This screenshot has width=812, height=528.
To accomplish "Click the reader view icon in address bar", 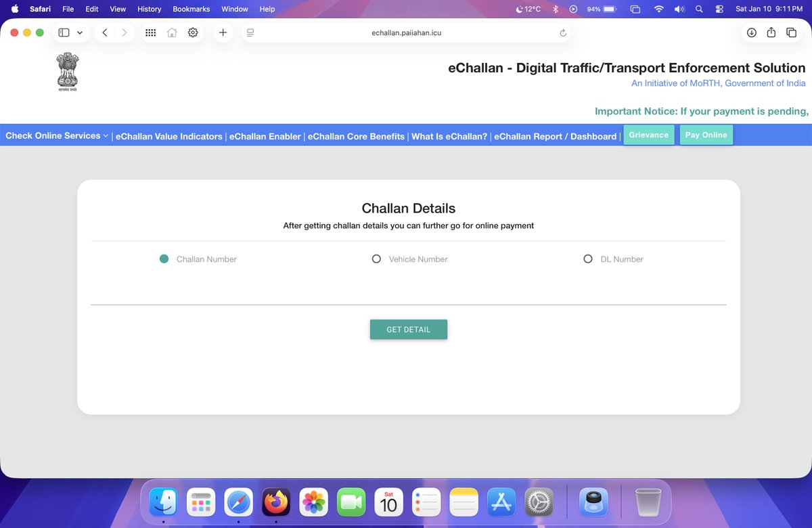I will pos(250,32).
